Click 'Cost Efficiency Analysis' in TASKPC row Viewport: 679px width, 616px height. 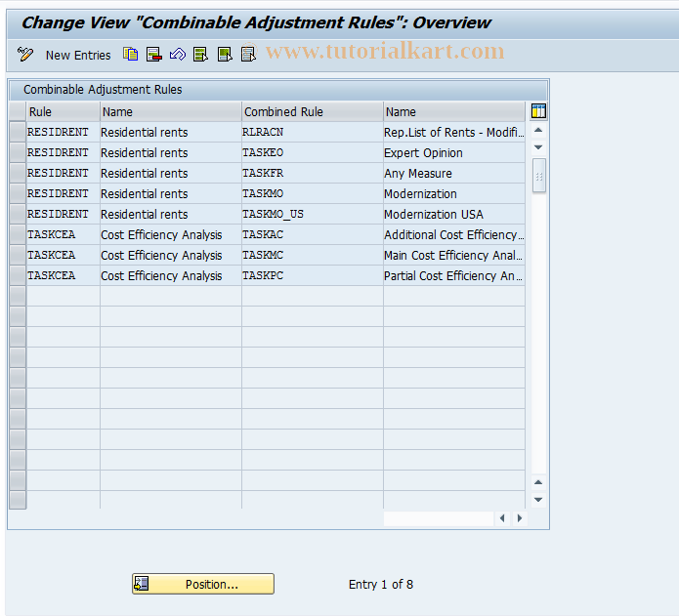(x=171, y=275)
